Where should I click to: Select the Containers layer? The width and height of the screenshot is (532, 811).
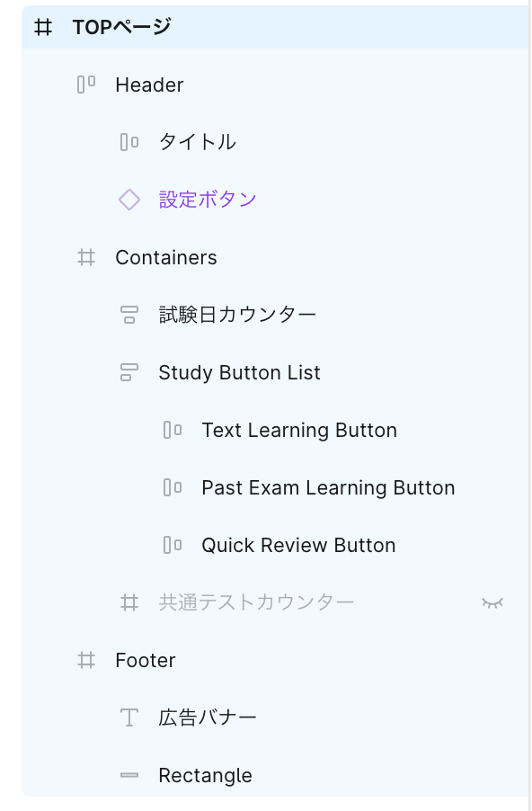coord(166,257)
